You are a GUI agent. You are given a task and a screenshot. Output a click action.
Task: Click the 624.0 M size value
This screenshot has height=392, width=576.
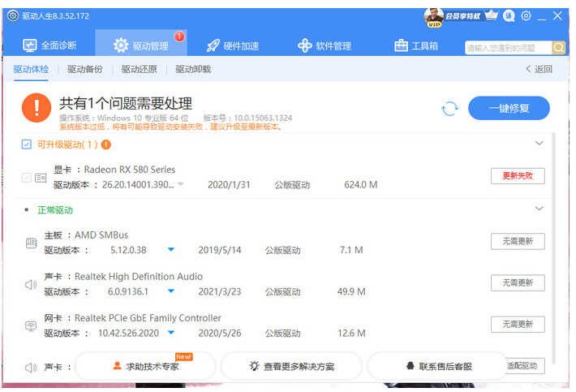361,184
